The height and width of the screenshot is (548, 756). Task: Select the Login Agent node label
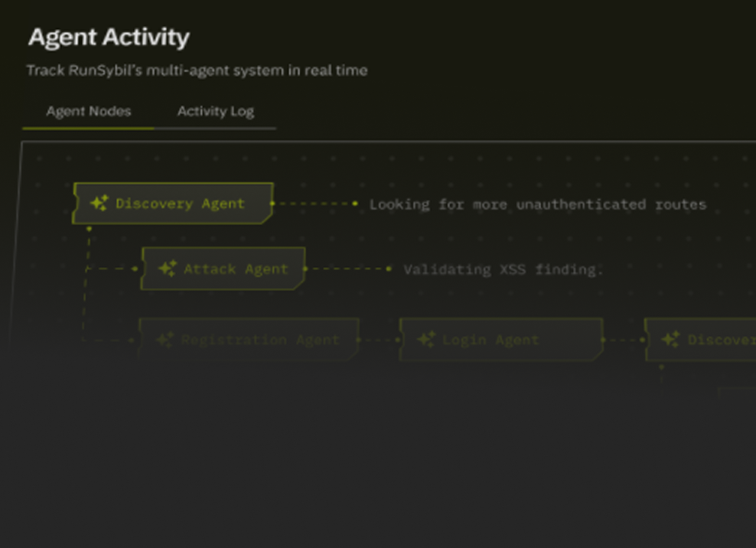pos(490,340)
